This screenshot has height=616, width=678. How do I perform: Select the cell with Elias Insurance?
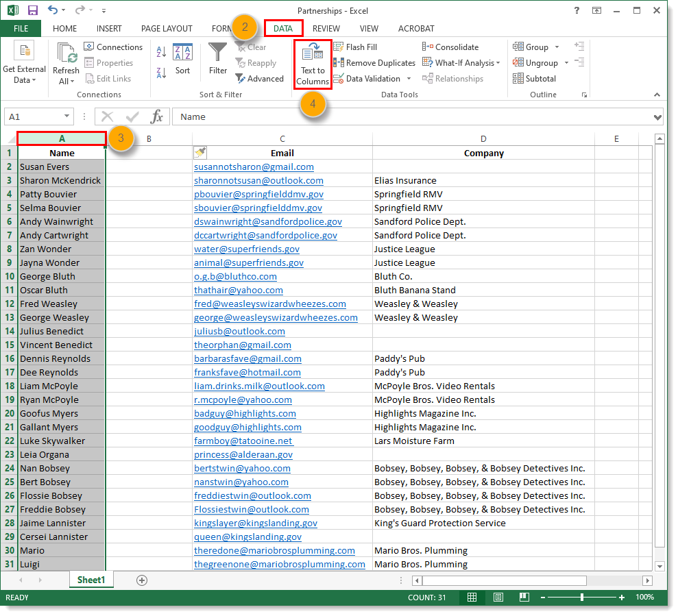pos(483,181)
